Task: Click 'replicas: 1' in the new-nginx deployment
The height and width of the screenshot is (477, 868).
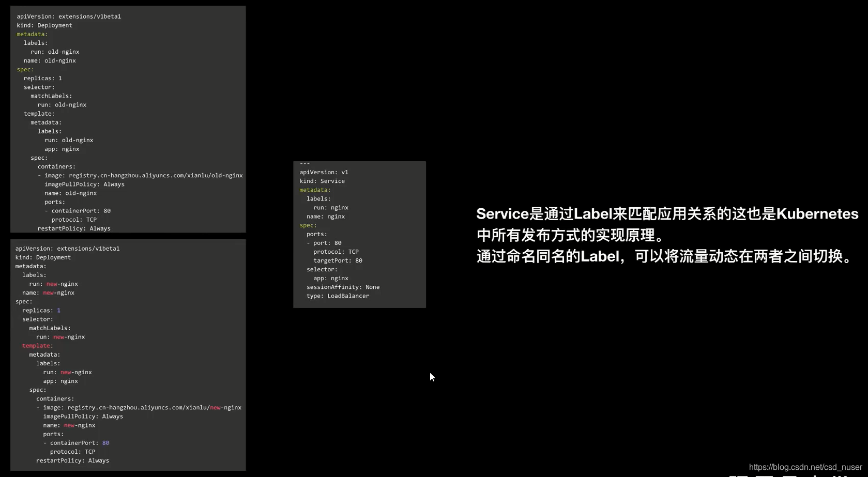Action: pyautogui.click(x=41, y=310)
